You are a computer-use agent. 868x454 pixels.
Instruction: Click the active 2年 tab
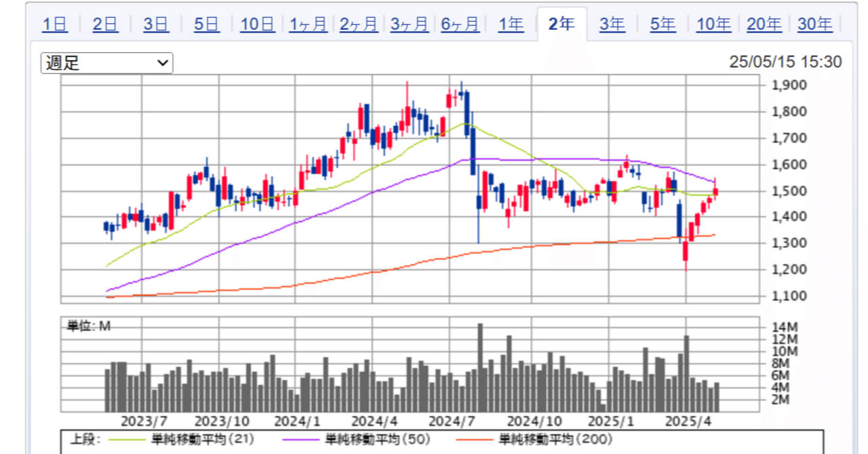pos(561,24)
